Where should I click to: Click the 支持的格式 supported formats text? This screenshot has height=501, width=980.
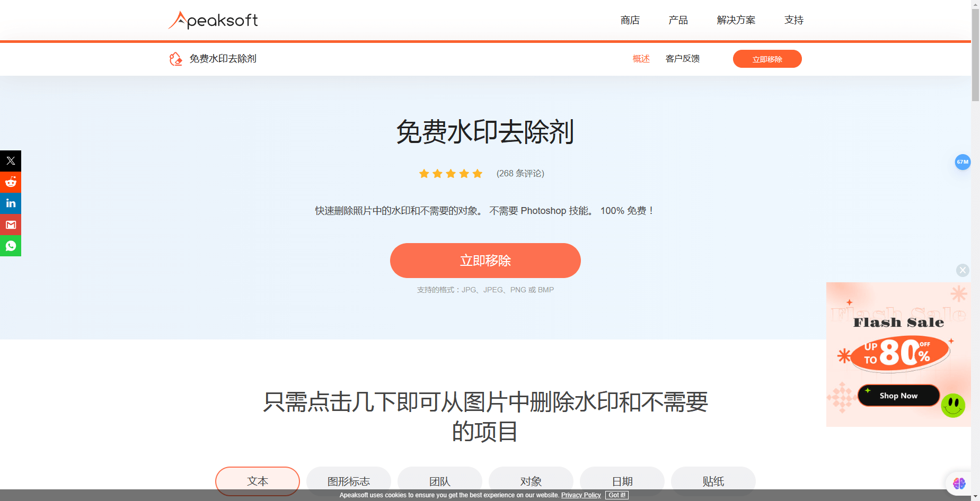(x=485, y=290)
